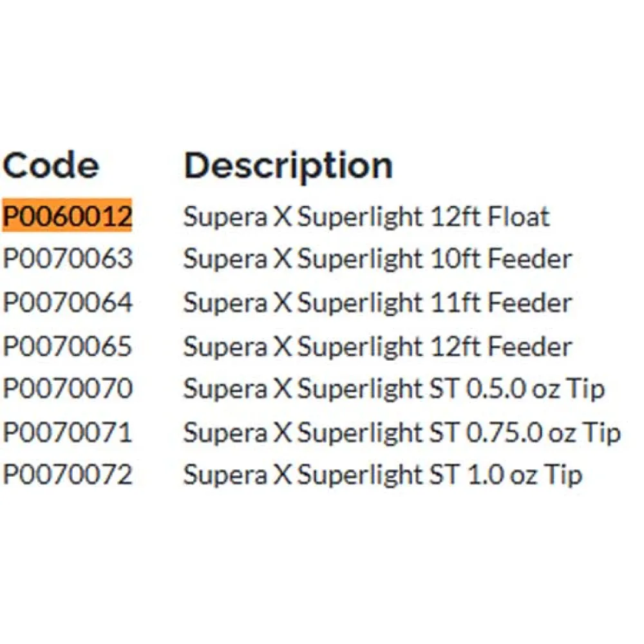Image resolution: width=644 pixels, height=644 pixels.
Task: Click the Code column header
Action: tap(51, 166)
